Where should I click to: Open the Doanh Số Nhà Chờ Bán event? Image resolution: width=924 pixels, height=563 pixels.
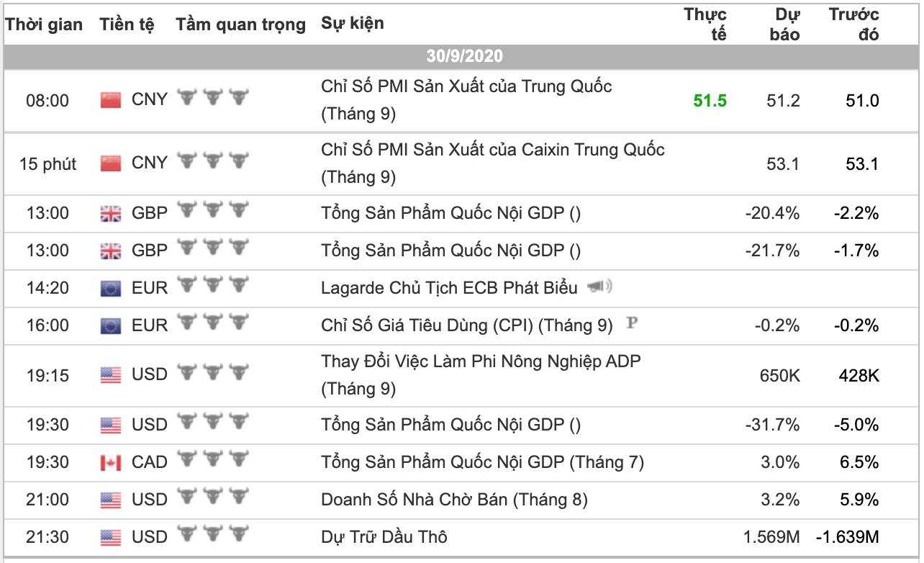point(453,500)
